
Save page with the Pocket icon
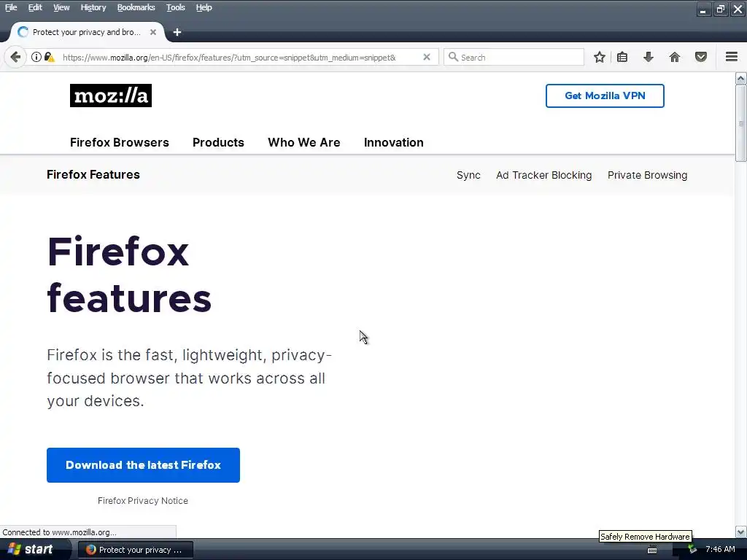click(x=701, y=57)
